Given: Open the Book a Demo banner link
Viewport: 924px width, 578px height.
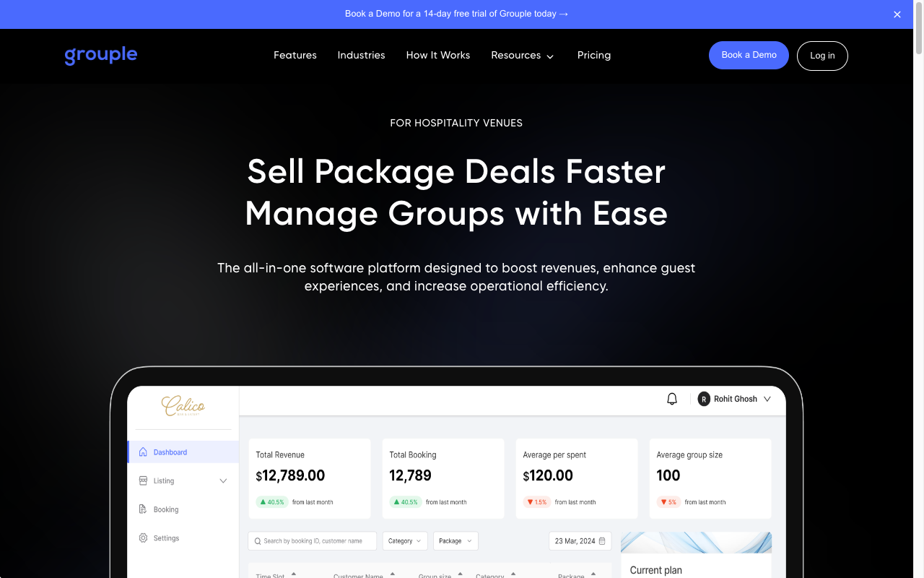Looking at the screenshot, I should [456, 14].
